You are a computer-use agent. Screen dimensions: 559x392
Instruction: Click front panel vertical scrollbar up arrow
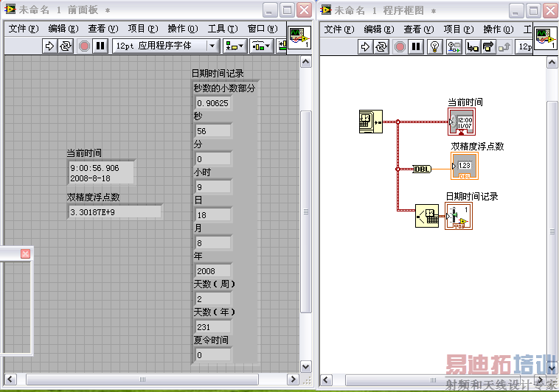(x=306, y=62)
